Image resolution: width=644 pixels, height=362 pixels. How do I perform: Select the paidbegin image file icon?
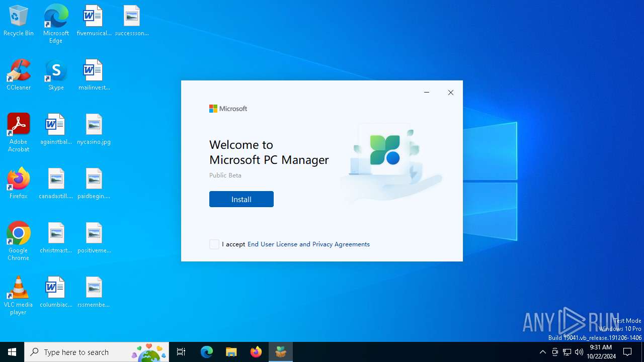94,184
